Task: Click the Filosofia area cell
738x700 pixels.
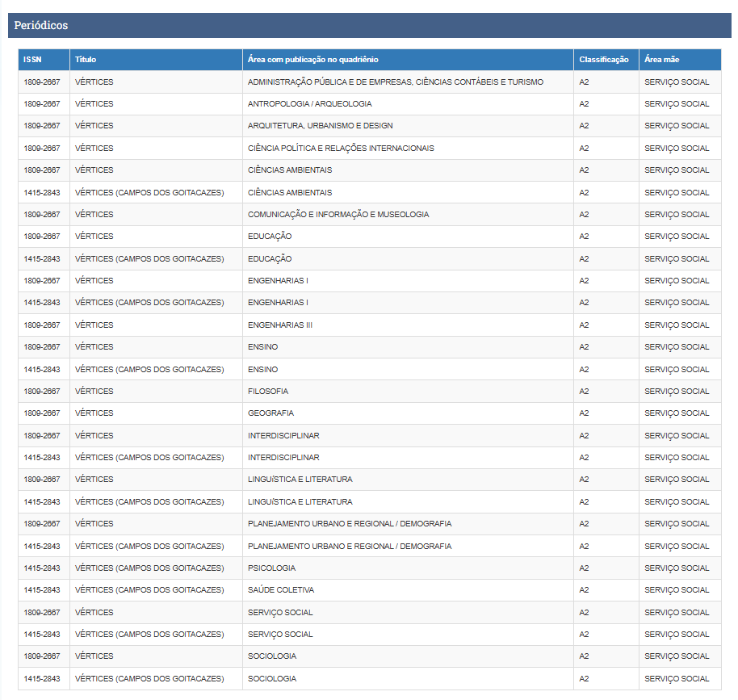Action: coord(267,392)
